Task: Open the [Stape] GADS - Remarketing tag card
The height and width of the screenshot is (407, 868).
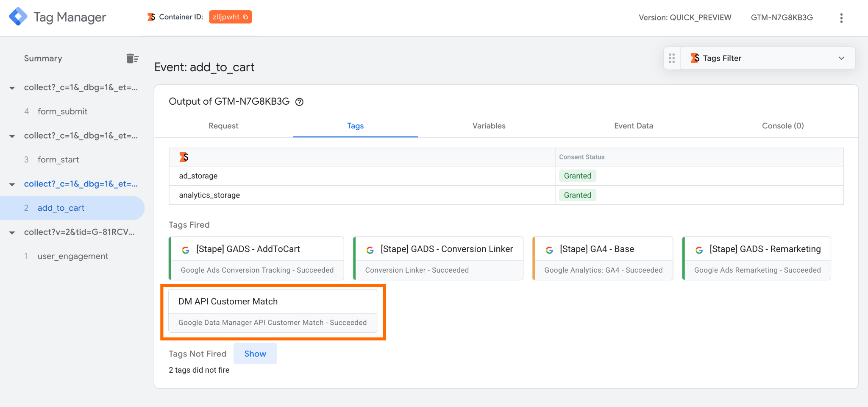Action: pos(757,258)
